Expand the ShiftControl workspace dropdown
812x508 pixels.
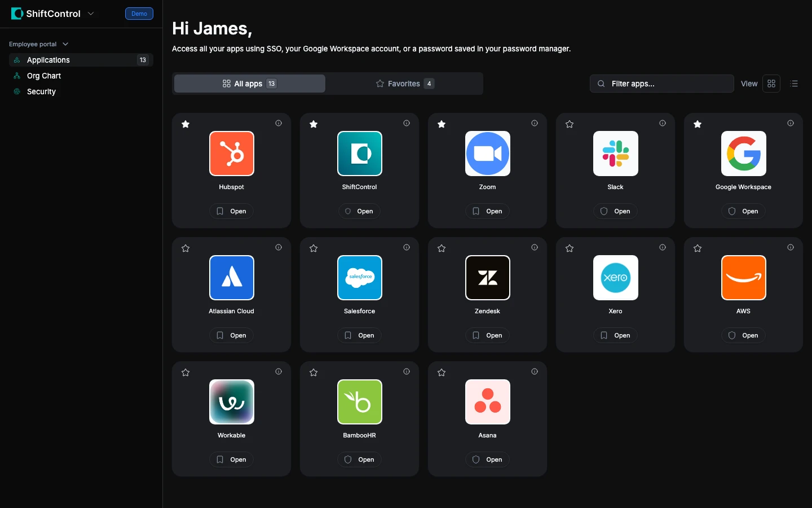coord(91,14)
